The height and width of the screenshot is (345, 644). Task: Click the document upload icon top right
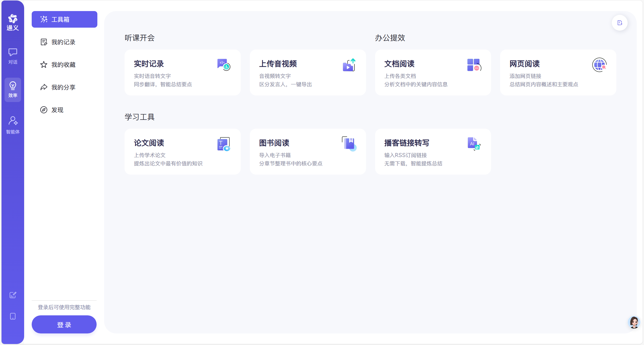(x=620, y=23)
